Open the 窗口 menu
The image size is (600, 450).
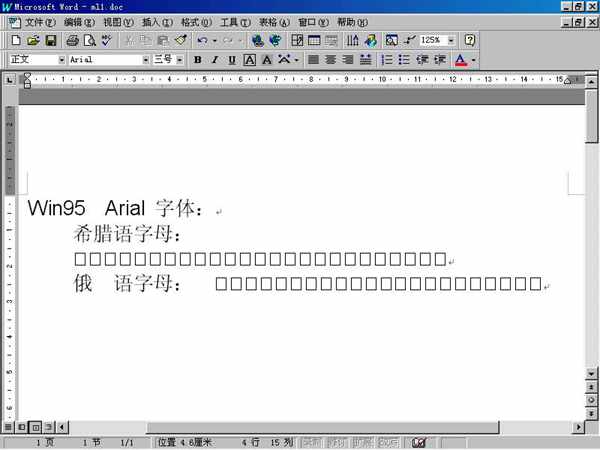tap(313, 22)
